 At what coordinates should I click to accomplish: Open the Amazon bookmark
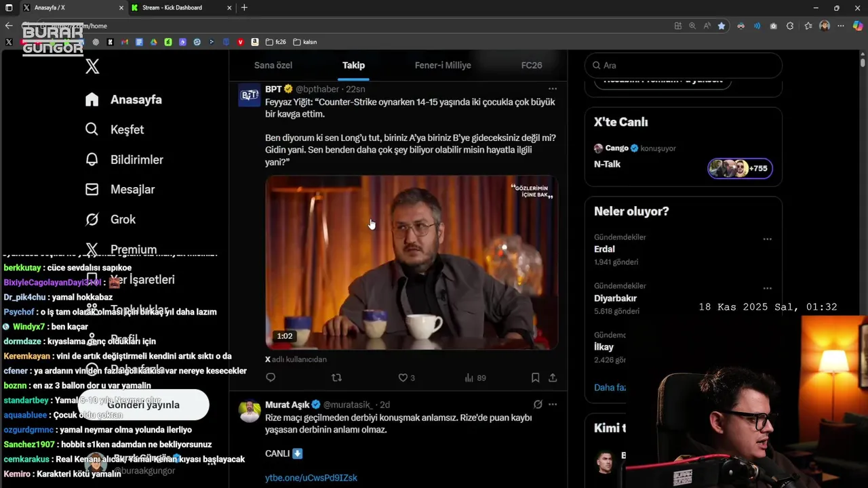(x=255, y=42)
